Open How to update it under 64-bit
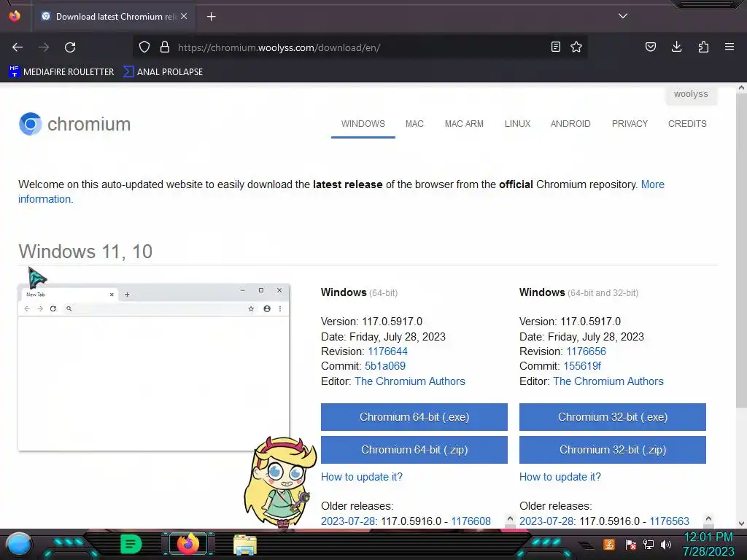This screenshot has width=747, height=560. (x=362, y=477)
